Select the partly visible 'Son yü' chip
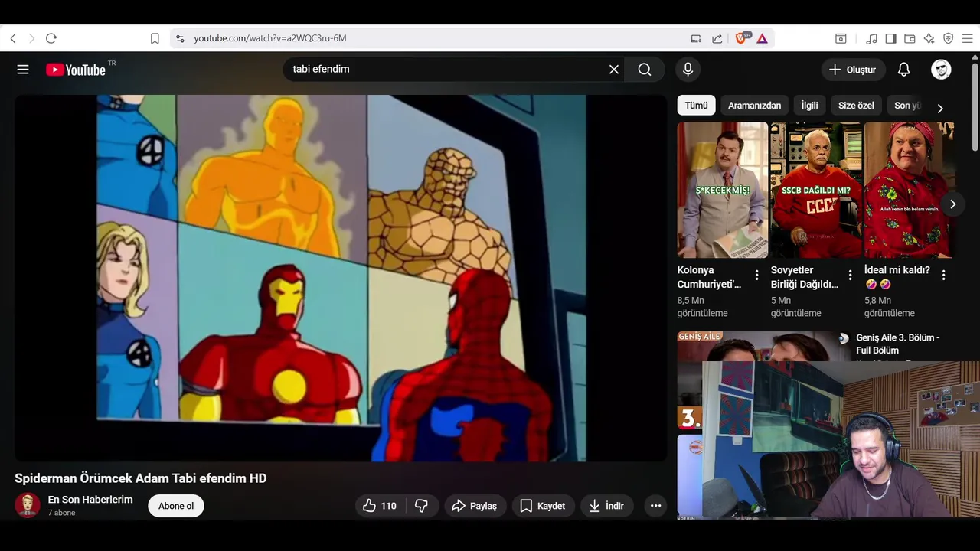This screenshot has height=551, width=980. pos(907,106)
